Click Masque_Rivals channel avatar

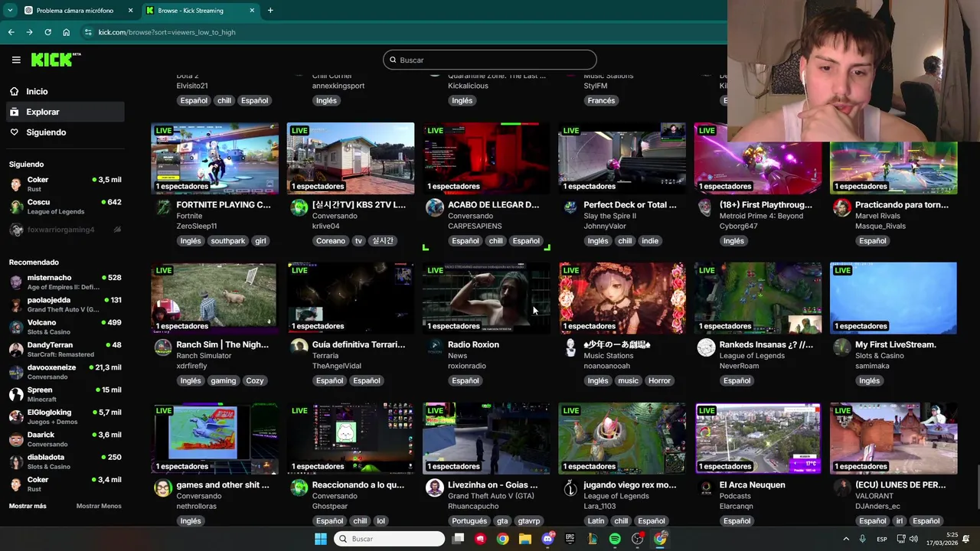842,207
